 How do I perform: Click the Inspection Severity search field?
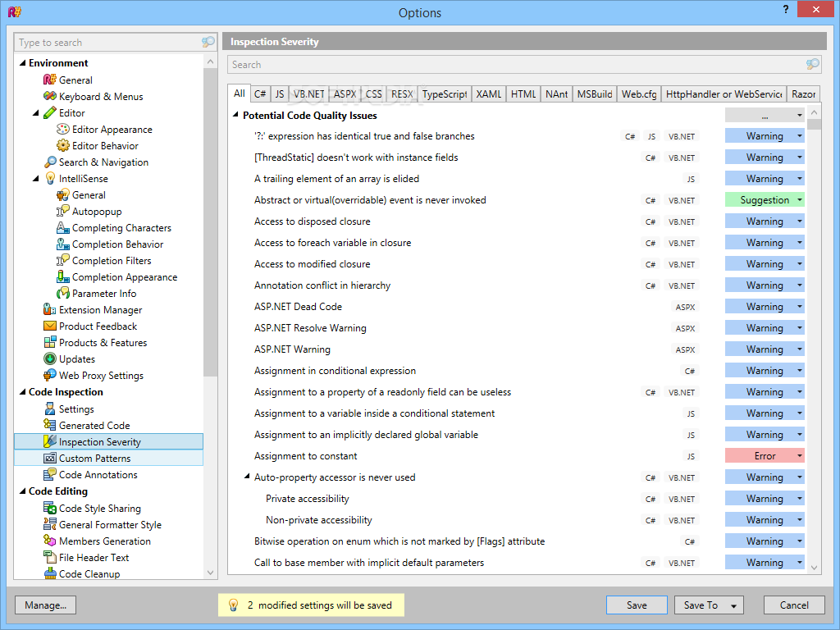(524, 64)
